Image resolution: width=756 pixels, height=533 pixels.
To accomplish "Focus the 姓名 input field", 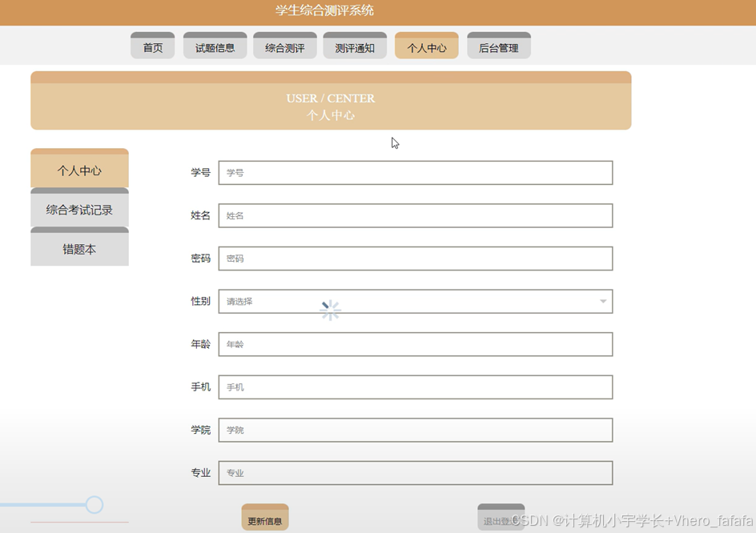I will pyautogui.click(x=416, y=215).
